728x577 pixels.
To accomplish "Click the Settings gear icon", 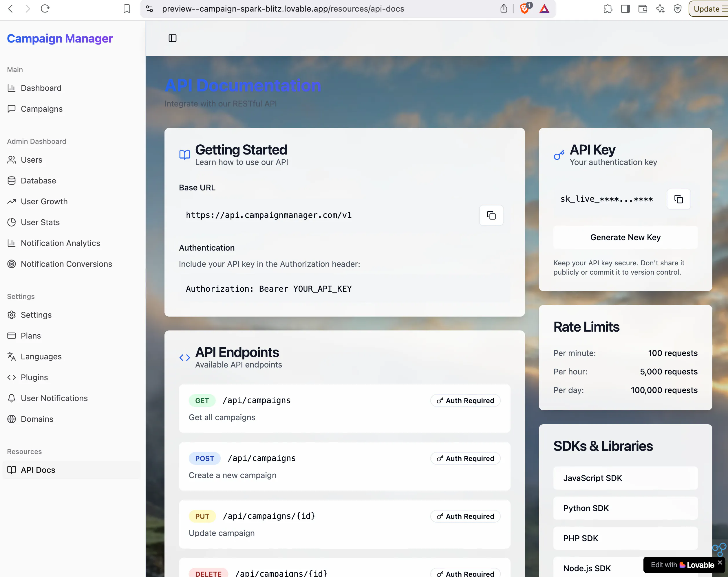I will (x=12, y=315).
